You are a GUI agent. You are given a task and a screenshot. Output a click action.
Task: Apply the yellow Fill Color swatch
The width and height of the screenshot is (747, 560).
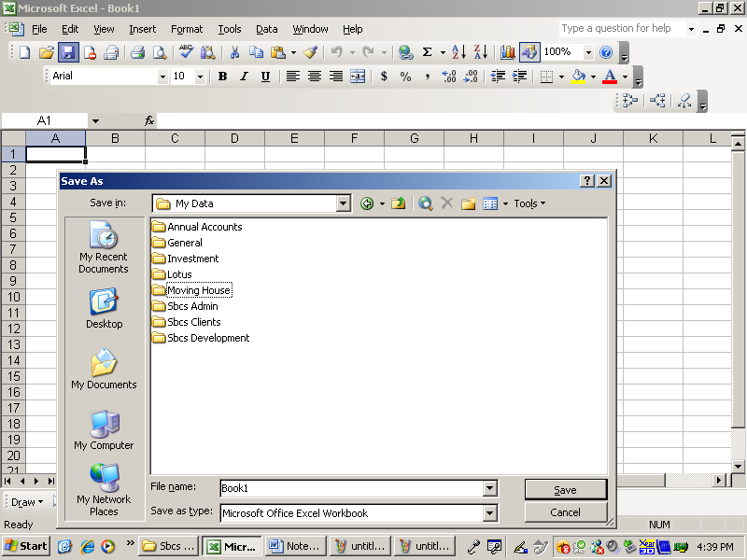pos(578,77)
